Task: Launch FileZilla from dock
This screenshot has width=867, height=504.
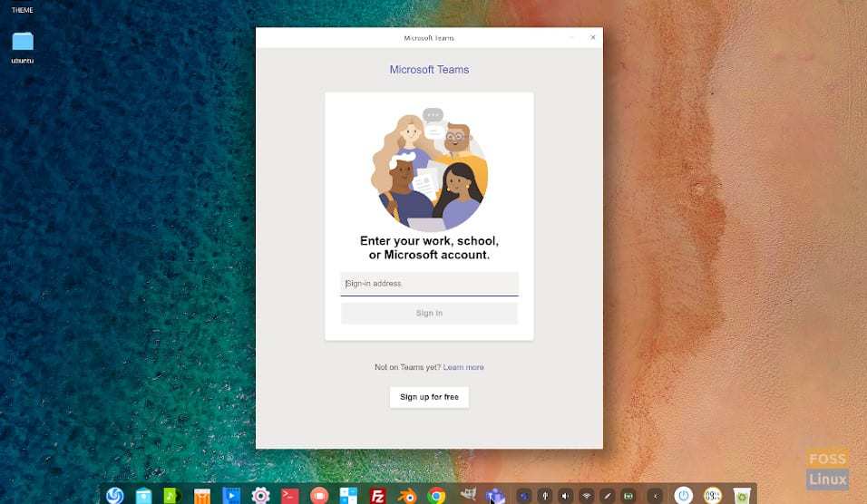Action: click(377, 495)
